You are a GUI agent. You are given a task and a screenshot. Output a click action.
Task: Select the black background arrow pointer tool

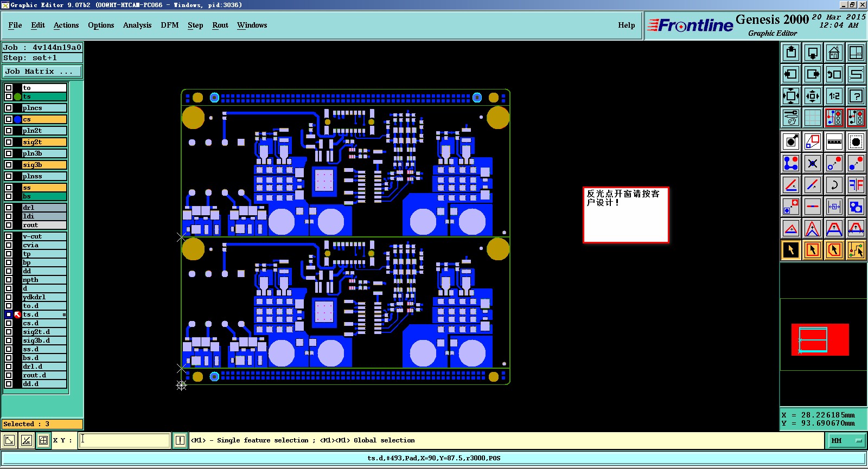[x=791, y=250]
